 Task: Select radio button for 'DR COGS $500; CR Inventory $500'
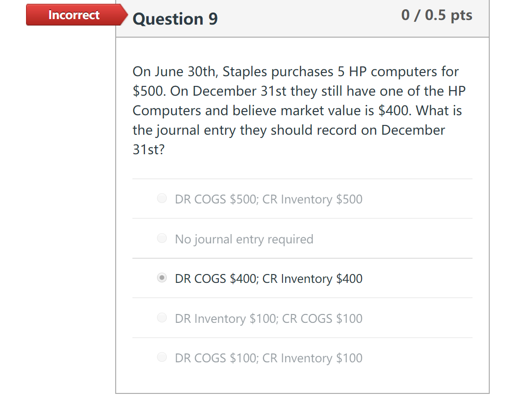[x=162, y=198]
